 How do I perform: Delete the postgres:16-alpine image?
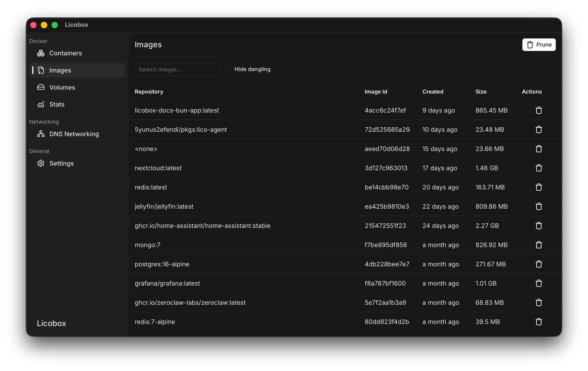click(x=539, y=264)
